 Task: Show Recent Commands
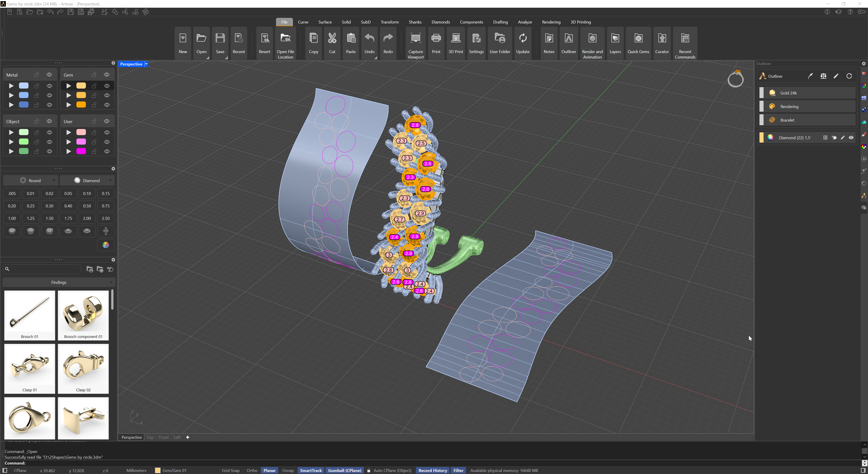[685, 43]
